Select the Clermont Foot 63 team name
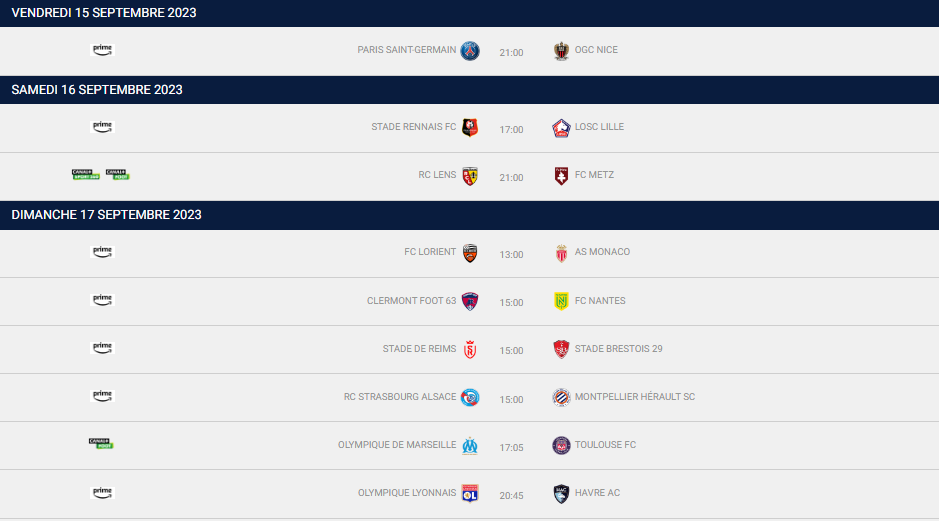This screenshot has width=939, height=521. click(411, 301)
